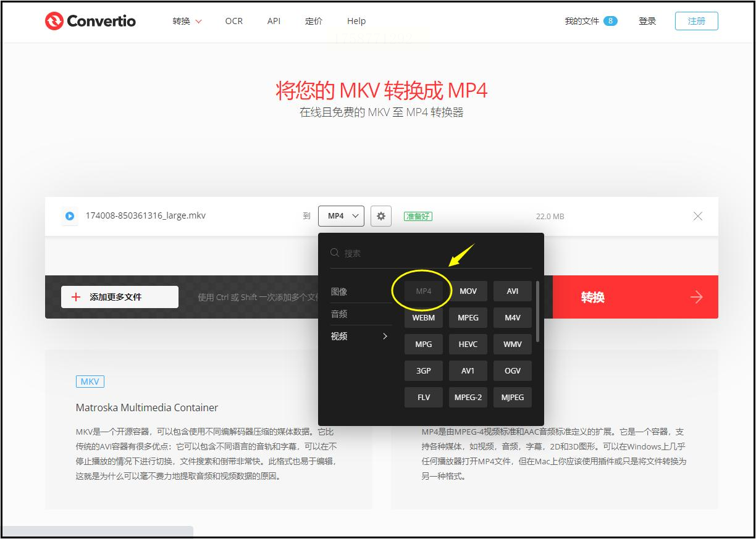Choose the 3GP format
Screen dimensions: 756x539
(x=424, y=371)
